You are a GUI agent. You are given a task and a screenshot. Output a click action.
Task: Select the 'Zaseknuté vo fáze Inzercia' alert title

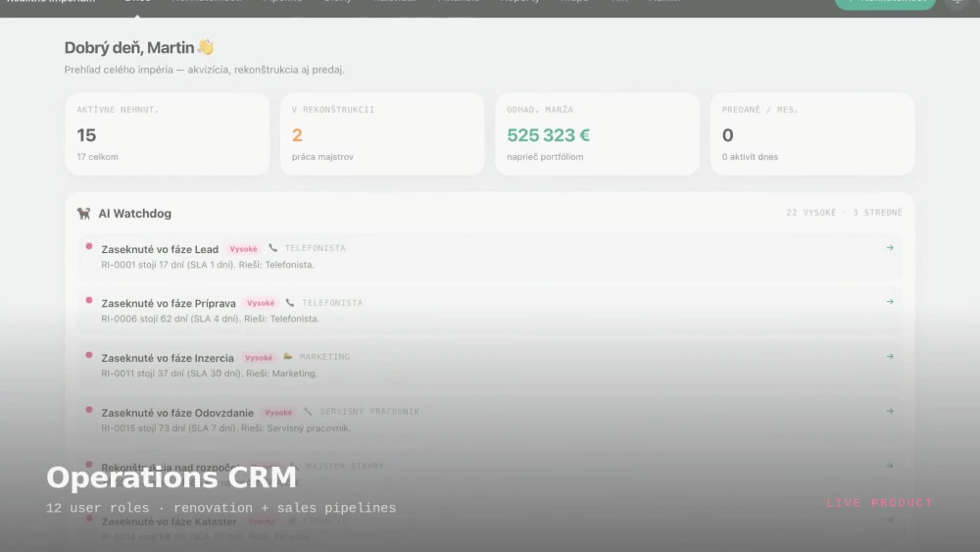[x=168, y=358]
